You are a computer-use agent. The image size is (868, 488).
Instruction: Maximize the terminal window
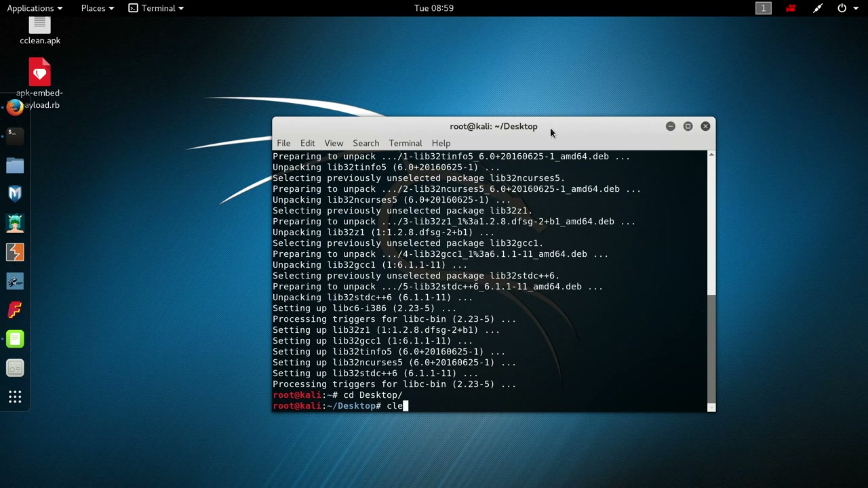point(688,126)
